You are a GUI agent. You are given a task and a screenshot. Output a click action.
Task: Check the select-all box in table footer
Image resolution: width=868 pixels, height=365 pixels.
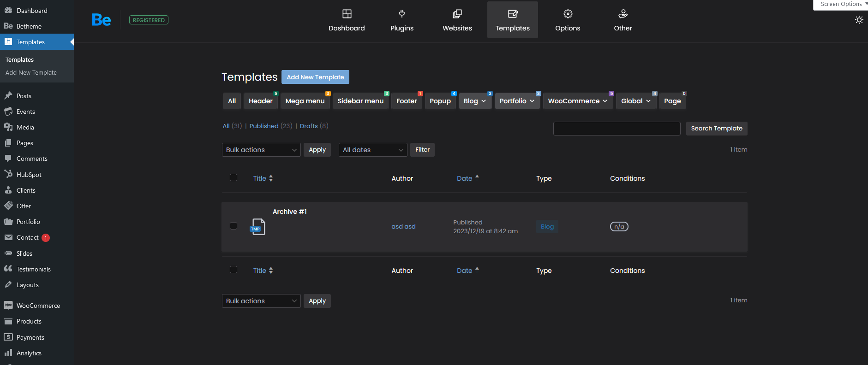pos(233,270)
